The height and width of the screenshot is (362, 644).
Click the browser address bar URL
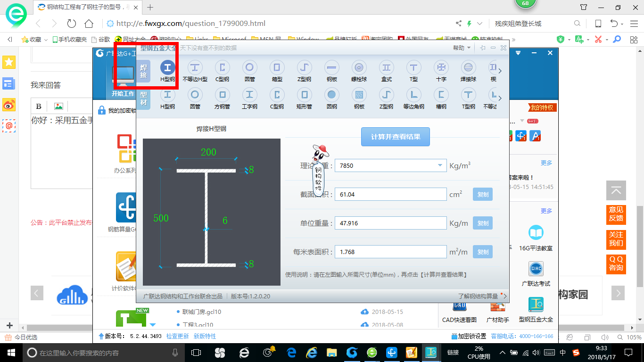(191, 24)
